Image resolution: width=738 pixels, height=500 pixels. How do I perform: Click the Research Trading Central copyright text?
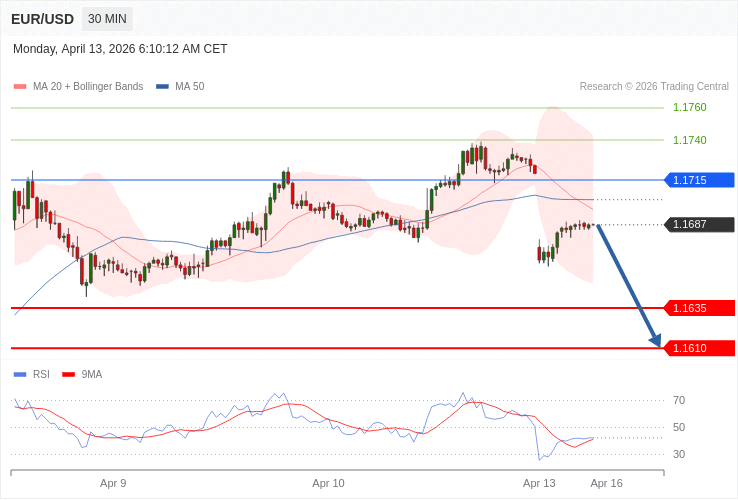click(x=654, y=87)
